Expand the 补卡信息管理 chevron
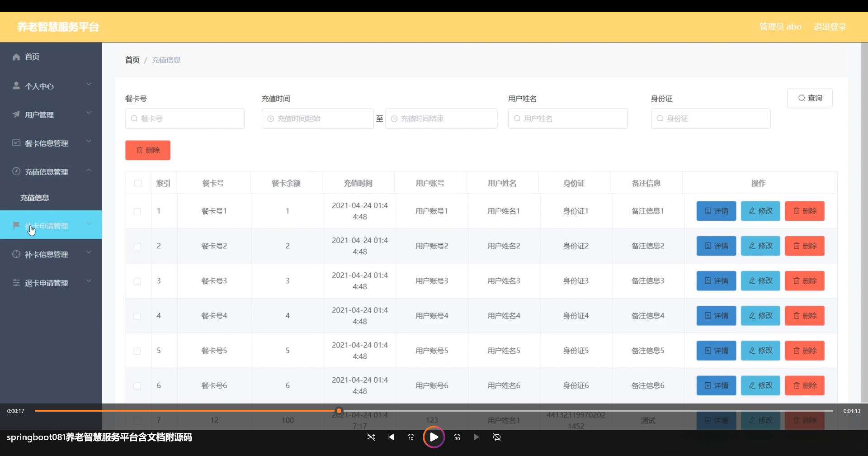Image resolution: width=868 pixels, height=456 pixels. tap(89, 252)
